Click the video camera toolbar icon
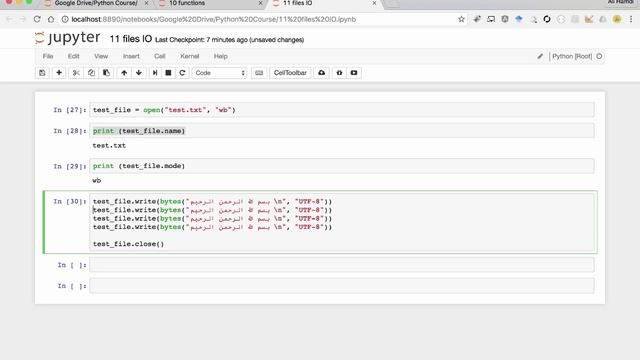Screen dimensions: 640x360 coord(354,73)
